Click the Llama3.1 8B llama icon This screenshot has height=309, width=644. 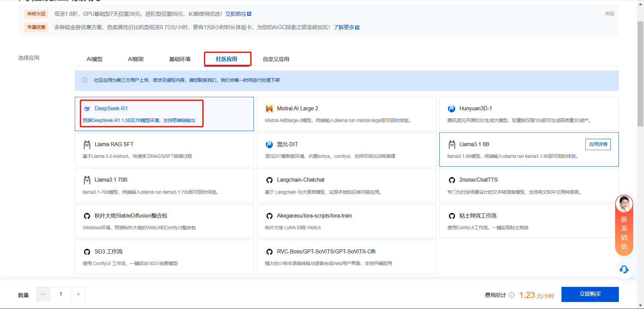(x=452, y=144)
